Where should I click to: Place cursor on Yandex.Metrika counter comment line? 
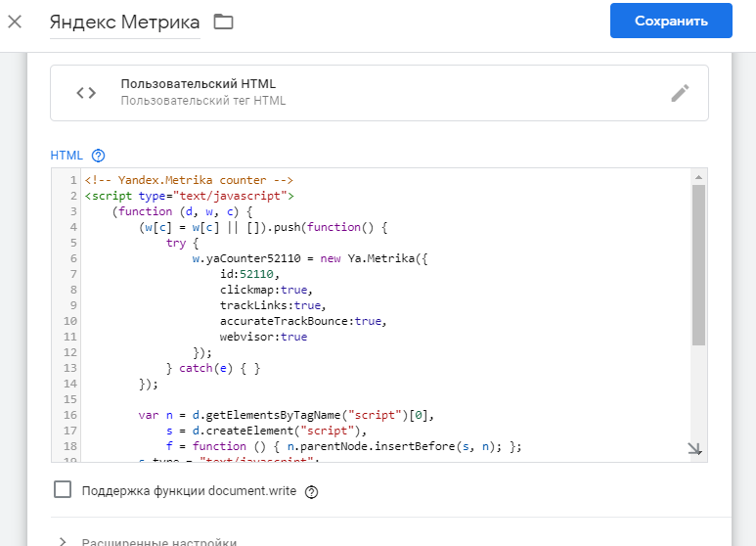click(x=189, y=180)
